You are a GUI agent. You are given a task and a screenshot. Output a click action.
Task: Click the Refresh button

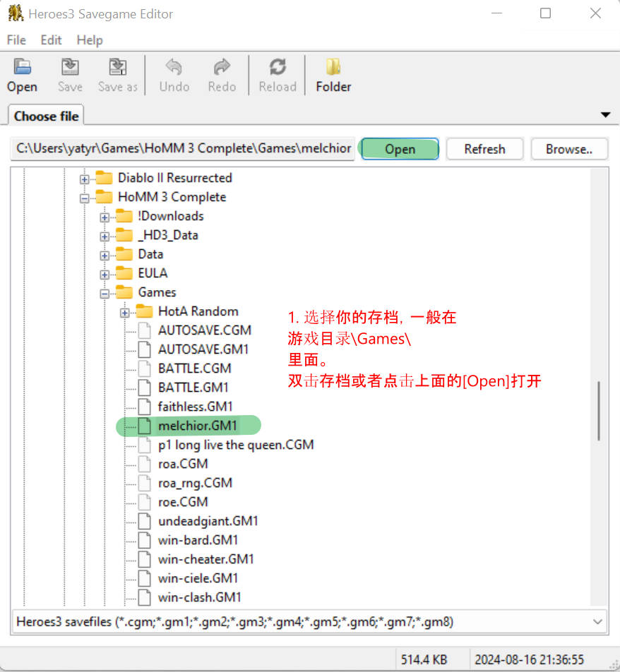[x=484, y=149]
